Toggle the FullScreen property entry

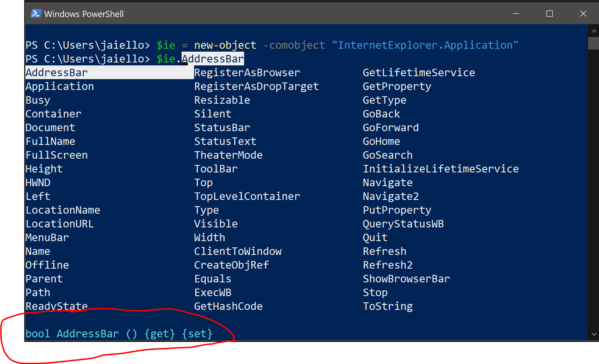pyautogui.click(x=57, y=155)
